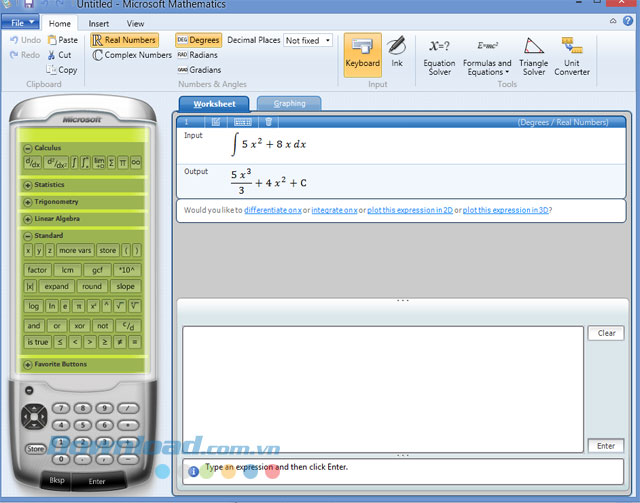The height and width of the screenshot is (503, 640).
Task: Collapse the Standard button group
Action: tap(28, 236)
